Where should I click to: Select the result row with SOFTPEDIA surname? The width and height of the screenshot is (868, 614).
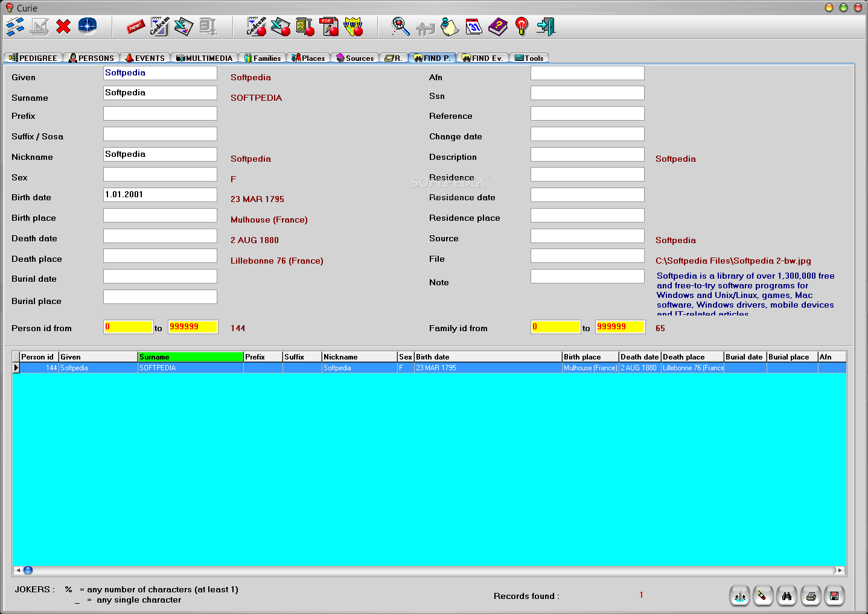[x=430, y=368]
